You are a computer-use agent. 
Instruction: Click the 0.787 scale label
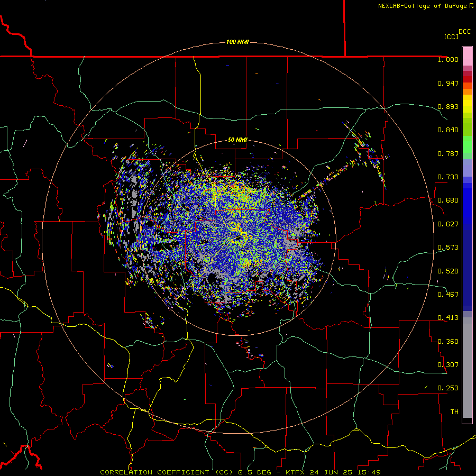pyautogui.click(x=448, y=153)
